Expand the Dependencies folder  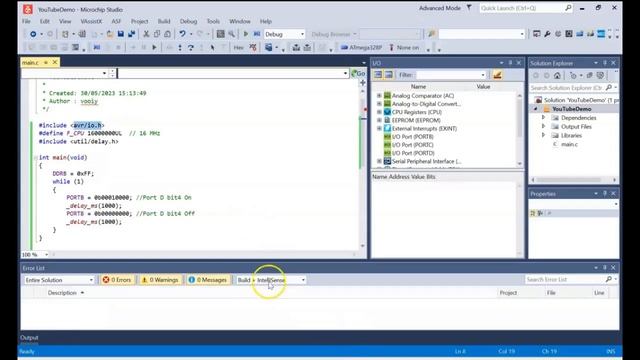543,118
